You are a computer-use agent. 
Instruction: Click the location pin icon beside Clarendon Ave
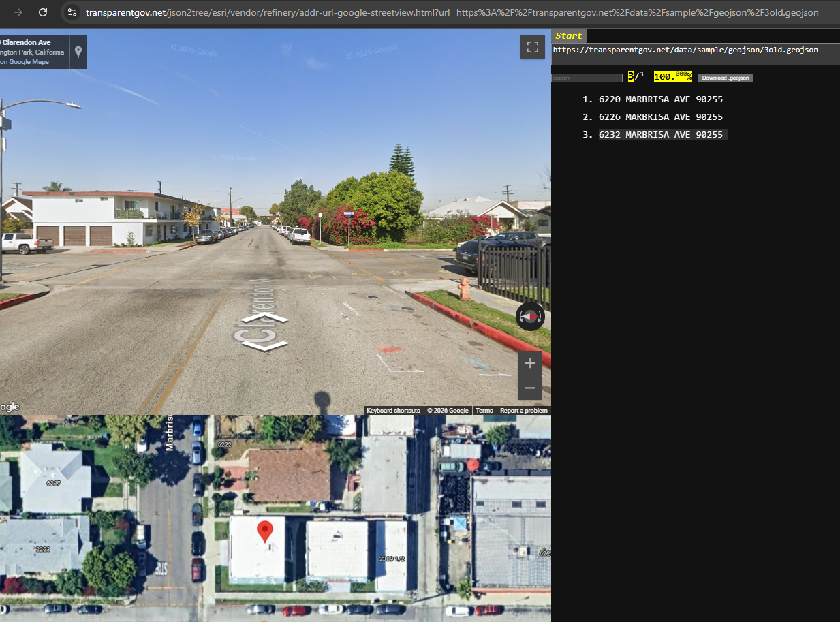[78, 52]
